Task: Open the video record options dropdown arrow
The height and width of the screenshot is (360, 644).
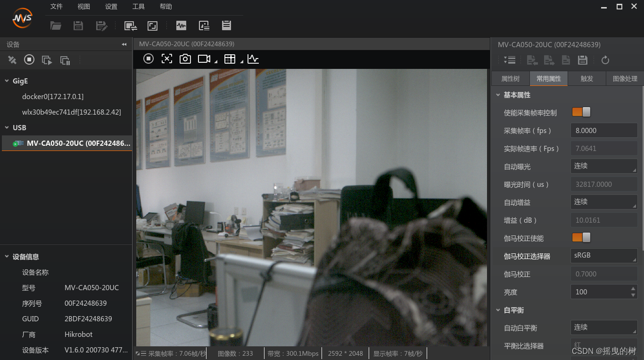Action: 216,61
